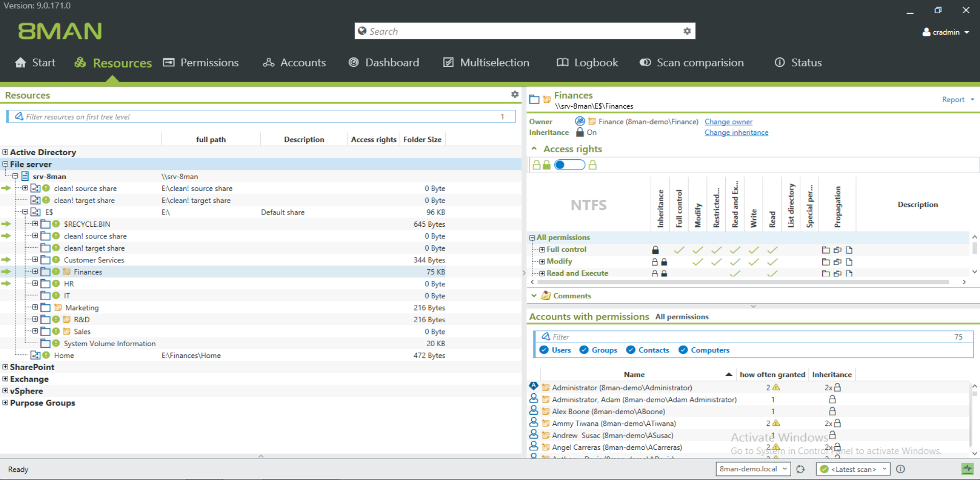
Task: Open the Dashboard tab
Action: tap(384, 62)
